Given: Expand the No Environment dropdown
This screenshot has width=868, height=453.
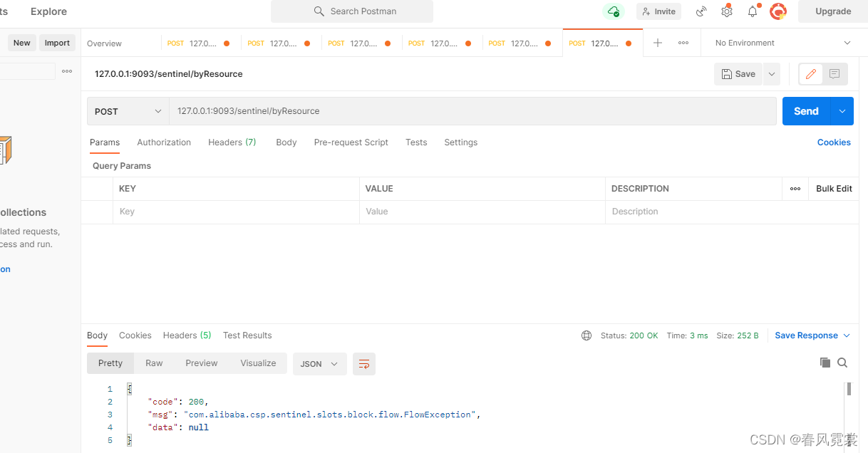Looking at the screenshot, I should (783, 43).
